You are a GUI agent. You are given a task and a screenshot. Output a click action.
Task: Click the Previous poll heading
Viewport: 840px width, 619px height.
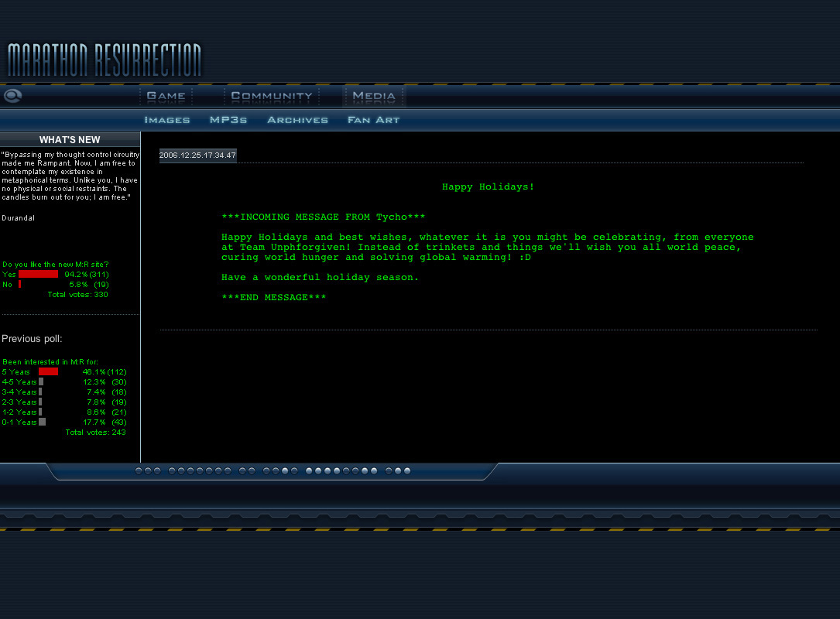(x=32, y=339)
